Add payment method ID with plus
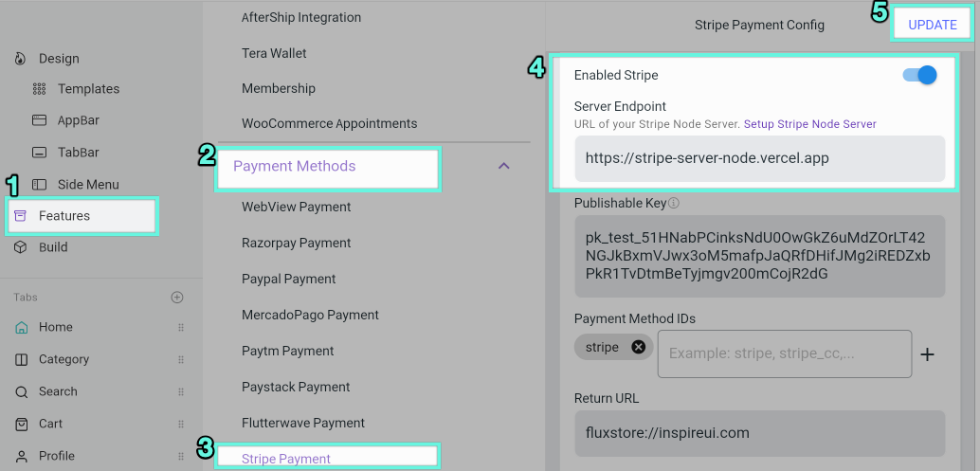This screenshot has width=980, height=471. [928, 354]
